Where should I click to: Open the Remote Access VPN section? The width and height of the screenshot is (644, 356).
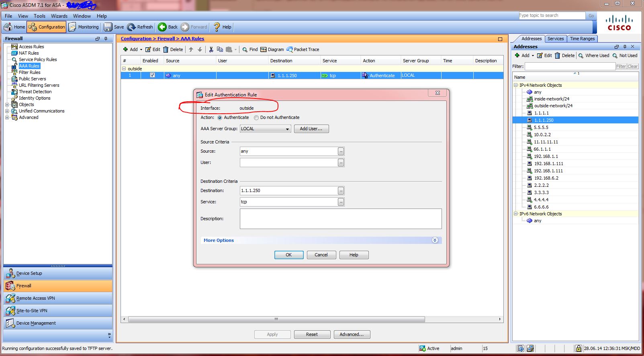coord(57,298)
